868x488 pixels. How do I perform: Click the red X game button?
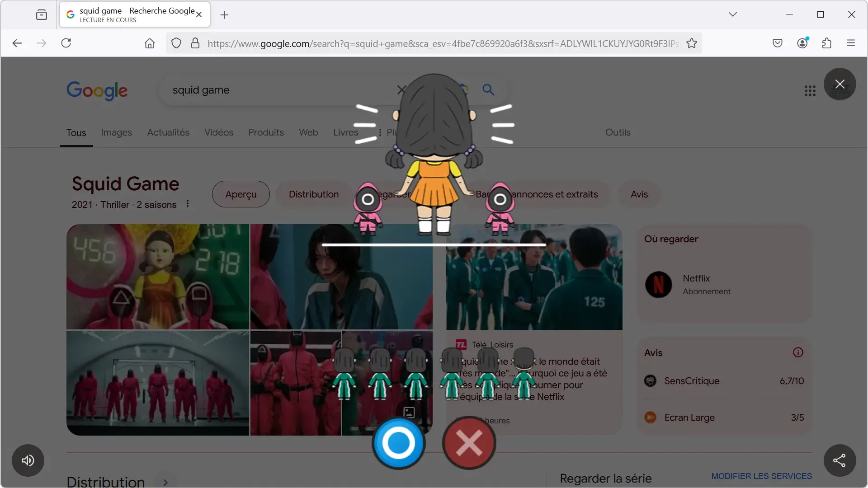469,443
